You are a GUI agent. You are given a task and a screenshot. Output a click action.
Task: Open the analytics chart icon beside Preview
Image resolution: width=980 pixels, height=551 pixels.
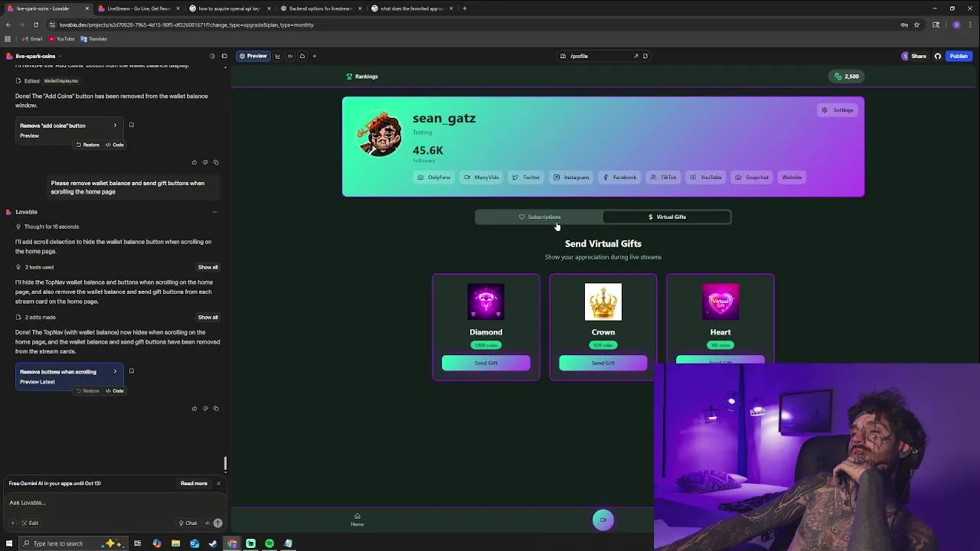[278, 56]
